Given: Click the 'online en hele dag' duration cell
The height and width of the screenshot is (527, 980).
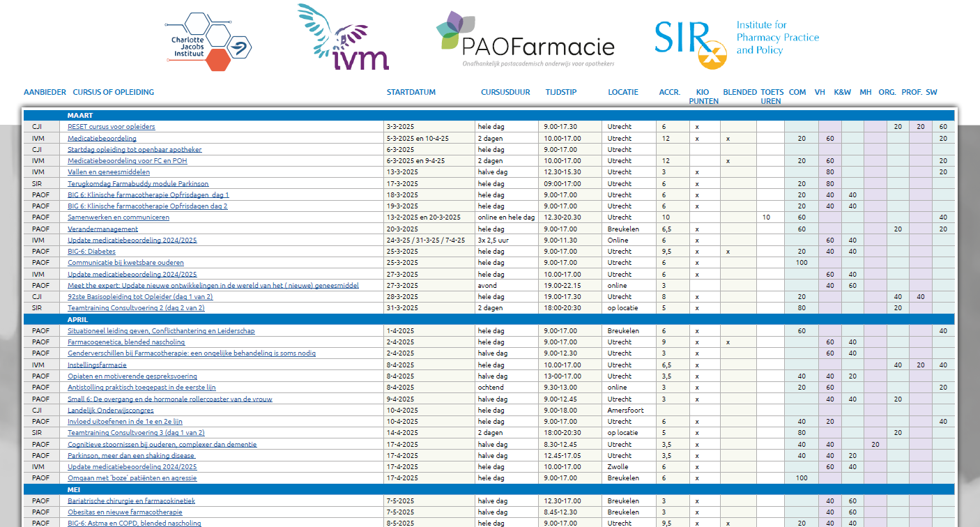Looking at the screenshot, I should coord(506,217).
